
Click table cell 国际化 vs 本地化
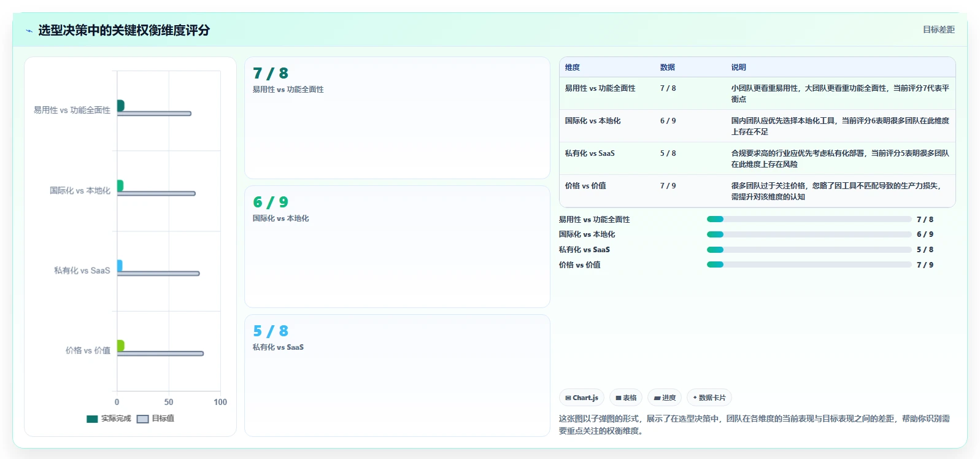[593, 121]
